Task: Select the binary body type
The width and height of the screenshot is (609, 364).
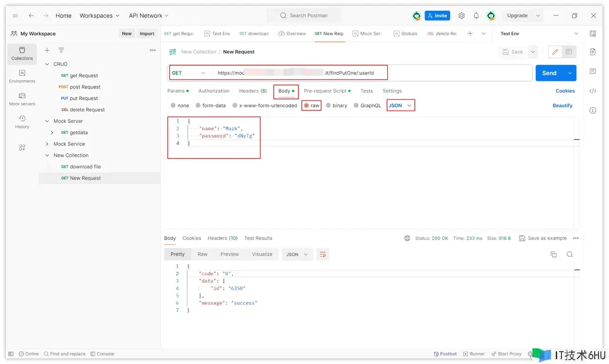Action: 328,105
